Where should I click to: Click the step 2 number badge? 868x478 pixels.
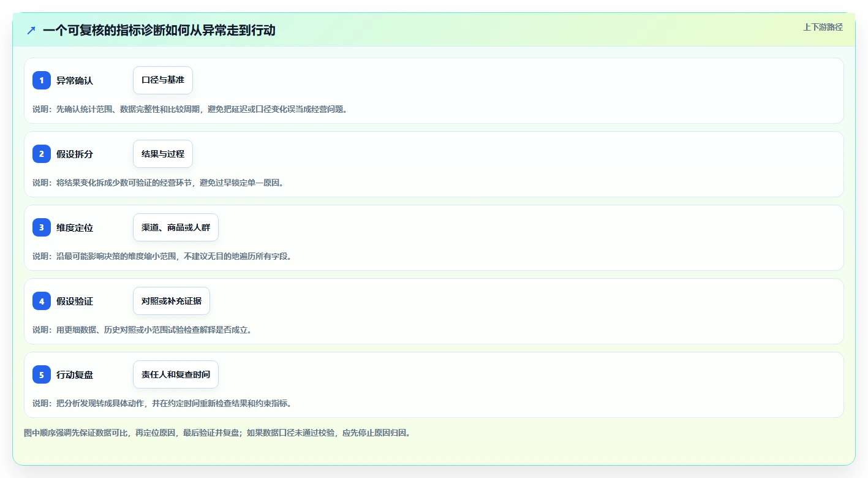42,154
